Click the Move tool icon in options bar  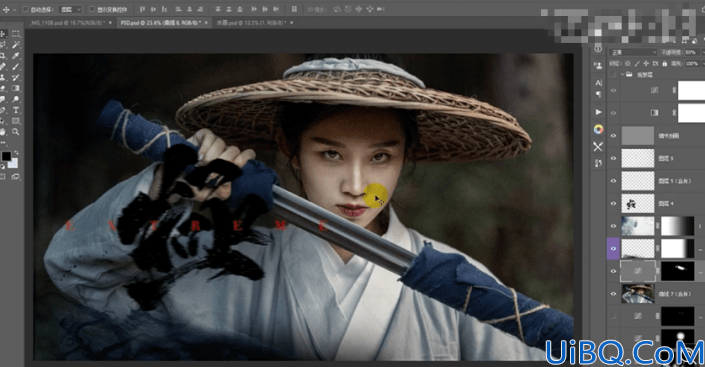pyautogui.click(x=6, y=9)
